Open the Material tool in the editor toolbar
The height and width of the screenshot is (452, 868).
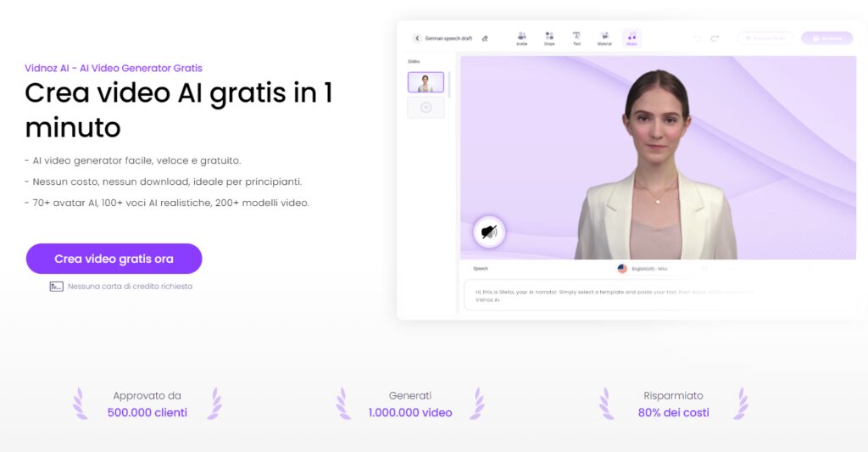[604, 38]
